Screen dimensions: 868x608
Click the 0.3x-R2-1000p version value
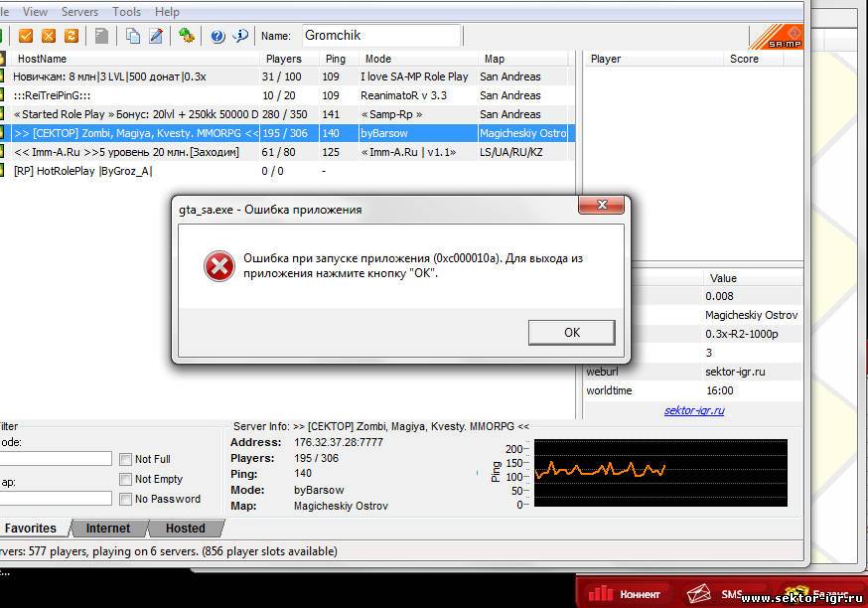coord(742,334)
